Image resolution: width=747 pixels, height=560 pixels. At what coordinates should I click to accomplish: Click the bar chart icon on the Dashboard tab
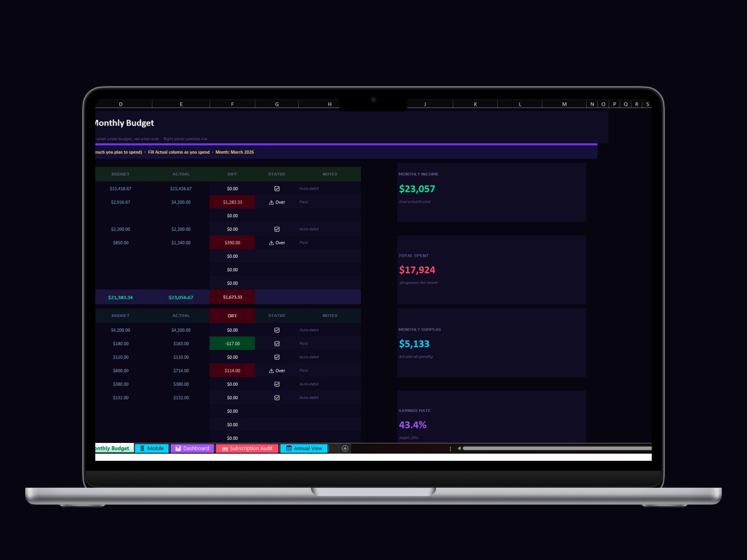click(x=178, y=448)
